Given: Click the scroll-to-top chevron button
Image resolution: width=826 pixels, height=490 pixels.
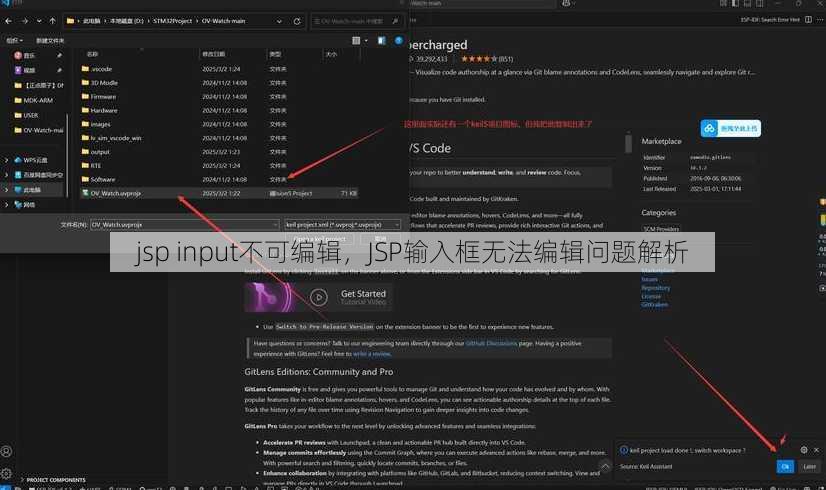Looking at the screenshot, I should click(x=605, y=466).
